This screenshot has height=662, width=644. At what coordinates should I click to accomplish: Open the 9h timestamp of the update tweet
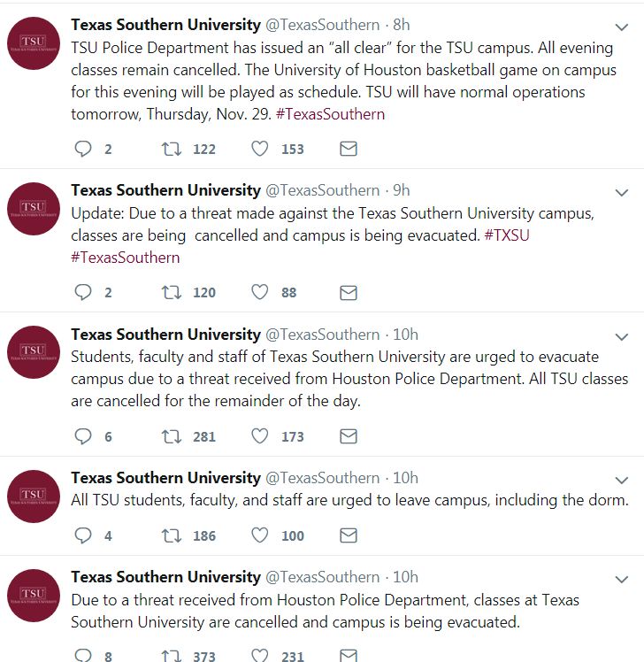pos(402,190)
